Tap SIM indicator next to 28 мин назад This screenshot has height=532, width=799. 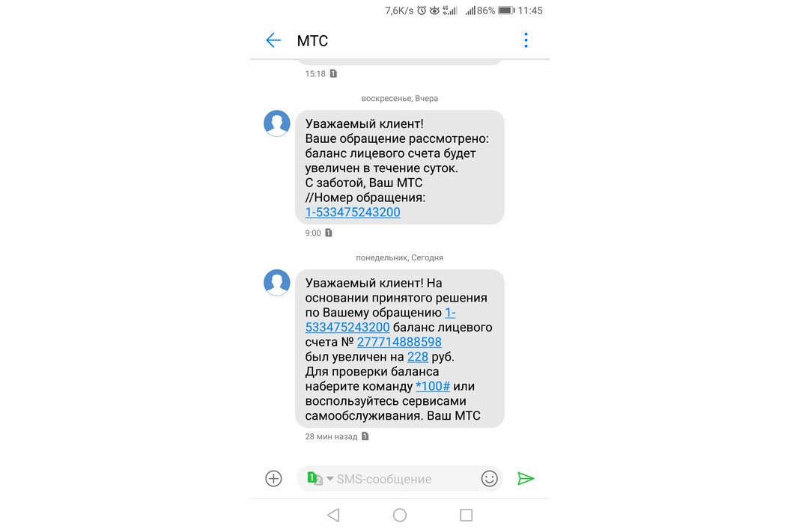(365, 436)
